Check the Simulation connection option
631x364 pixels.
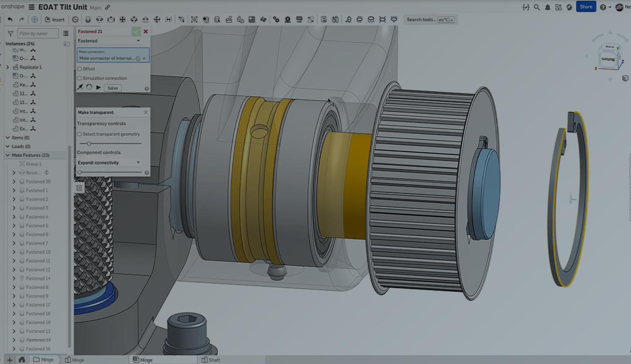pyautogui.click(x=80, y=78)
